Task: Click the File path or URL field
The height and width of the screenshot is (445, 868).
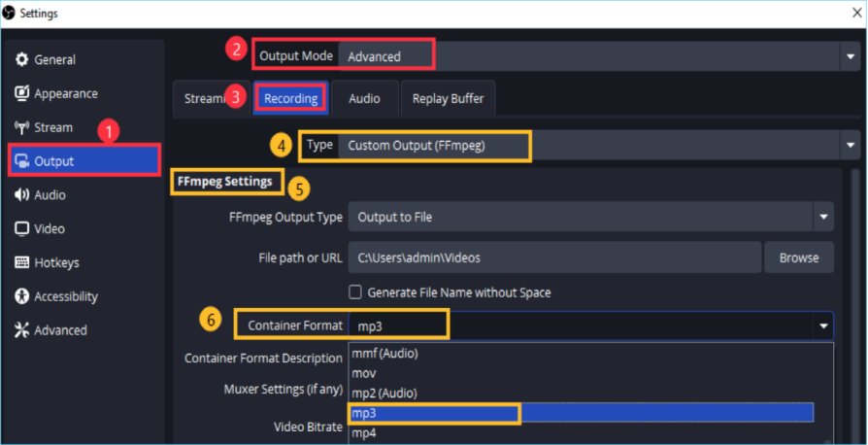Action: (553, 257)
